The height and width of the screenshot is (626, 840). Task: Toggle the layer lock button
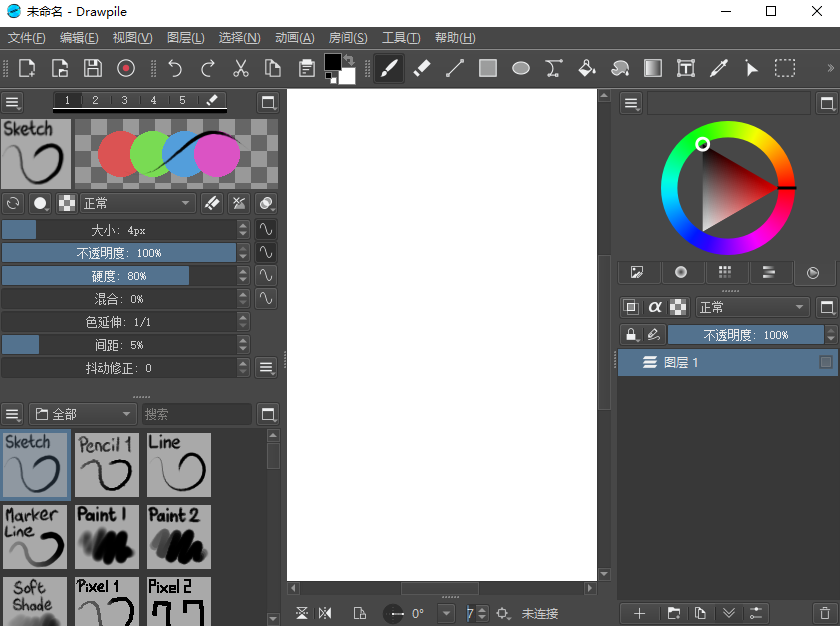point(631,335)
